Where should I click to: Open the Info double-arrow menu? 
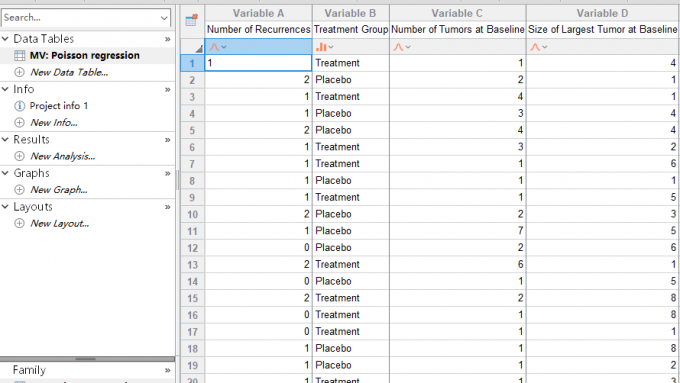click(x=167, y=90)
